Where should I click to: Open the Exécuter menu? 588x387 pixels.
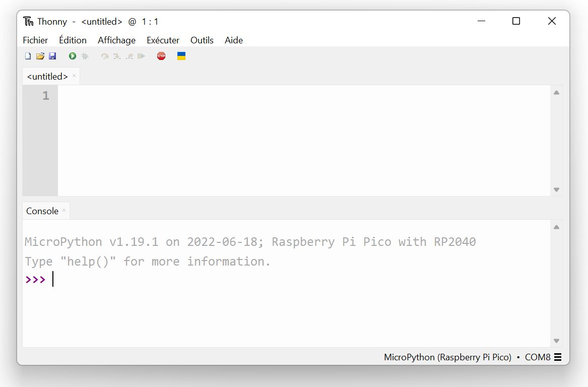[x=163, y=40]
